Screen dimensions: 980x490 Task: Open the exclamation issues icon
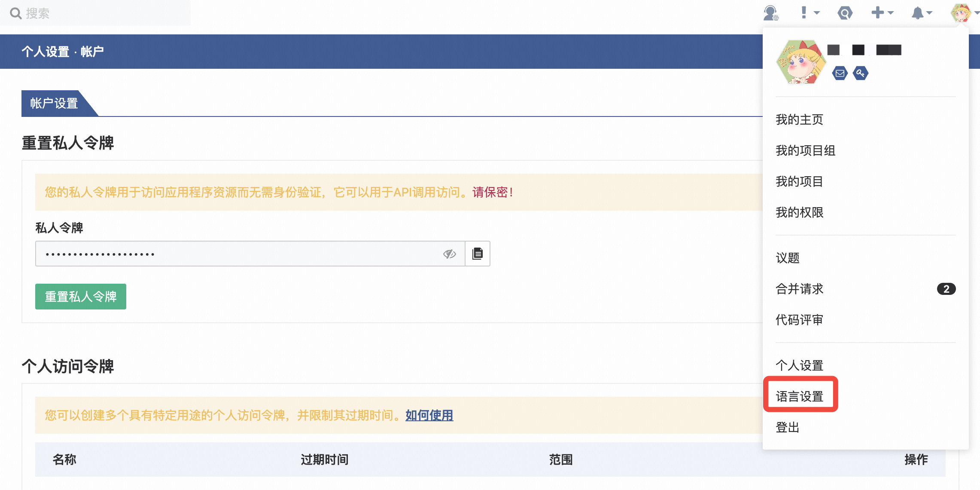[804, 12]
